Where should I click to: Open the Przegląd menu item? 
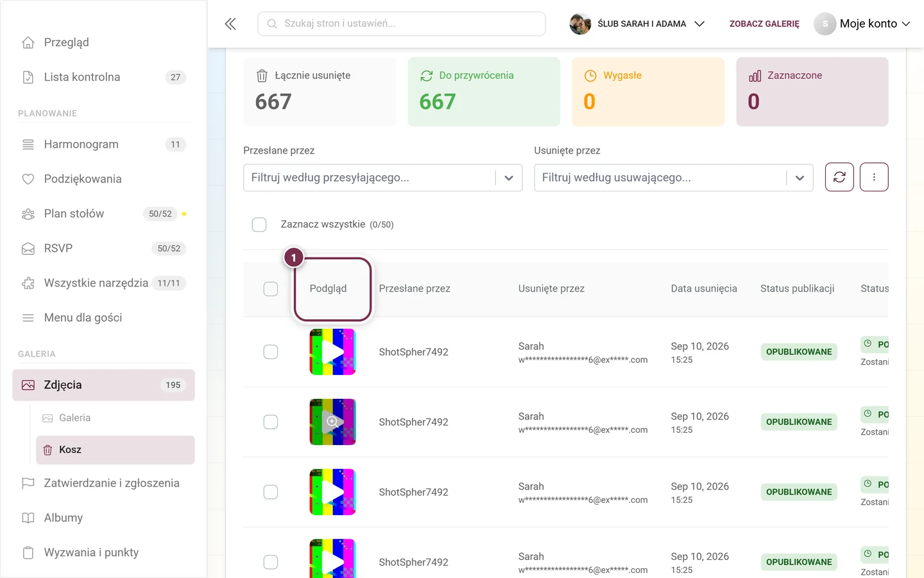[x=103, y=42]
